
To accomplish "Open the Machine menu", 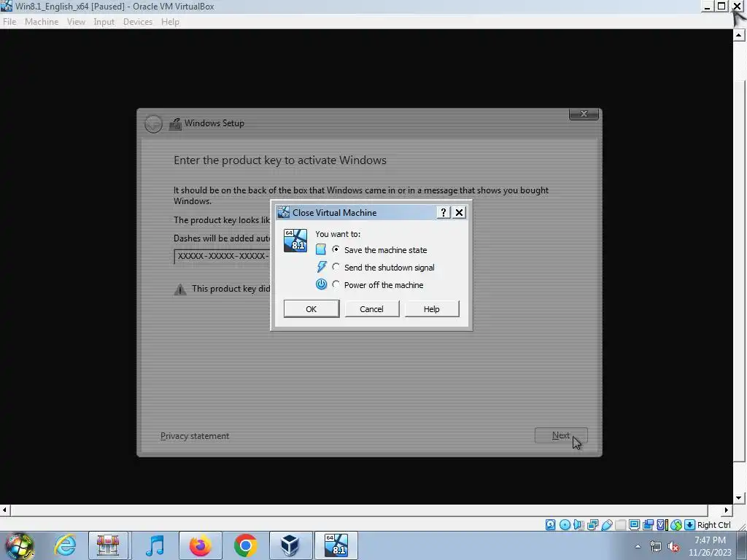I will coord(42,22).
